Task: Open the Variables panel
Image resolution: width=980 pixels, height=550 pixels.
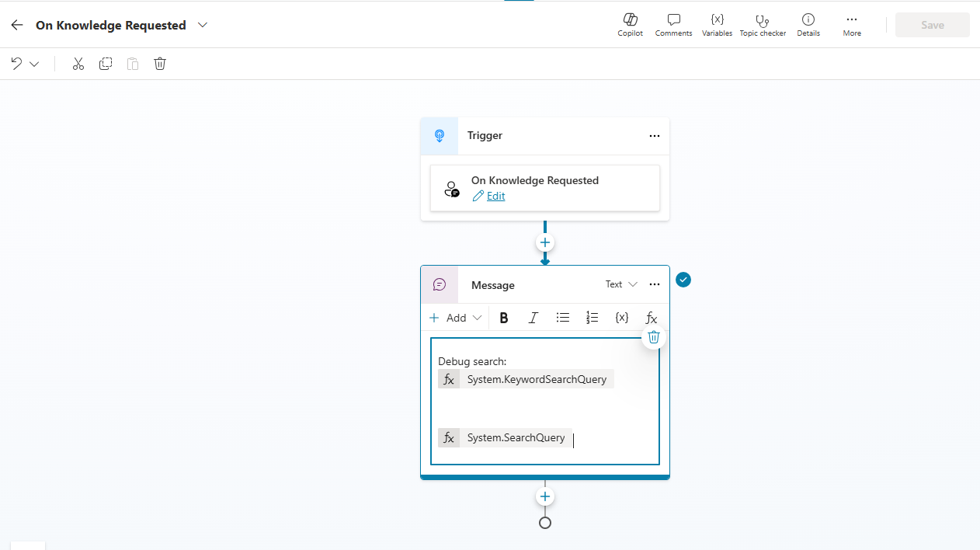Action: pyautogui.click(x=717, y=24)
